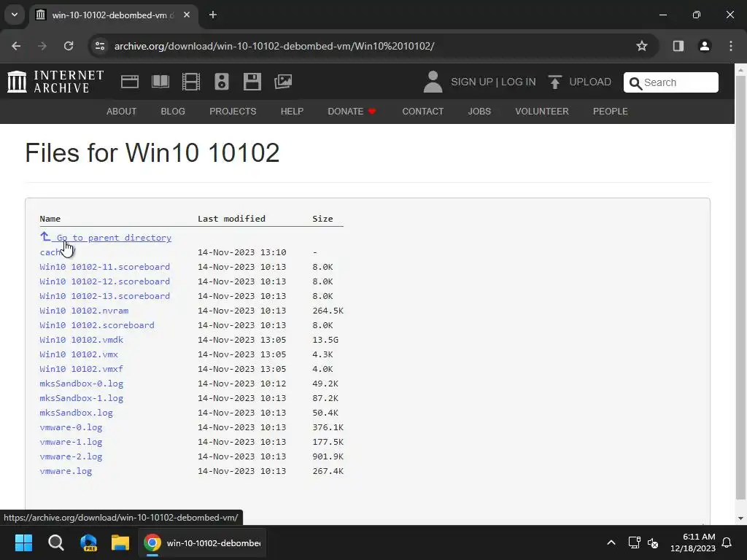
Task: Open the Chrome three-dot menu
Action: 731,46
